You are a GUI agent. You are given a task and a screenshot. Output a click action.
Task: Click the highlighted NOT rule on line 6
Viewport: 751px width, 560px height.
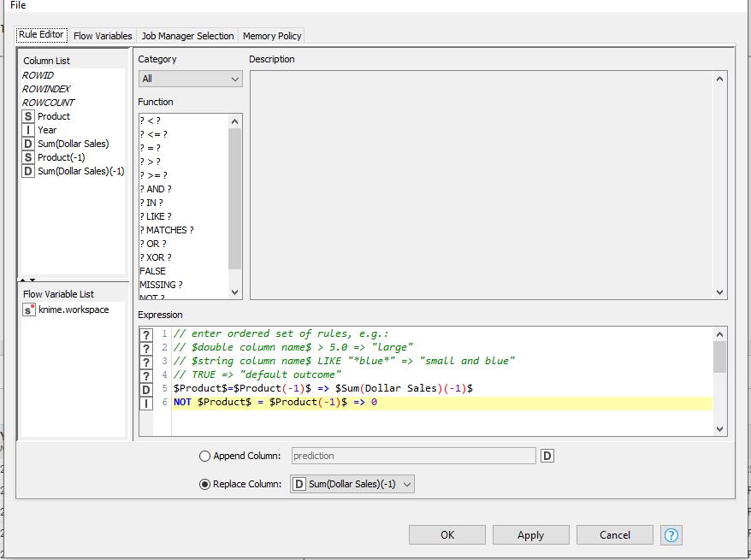pos(275,402)
